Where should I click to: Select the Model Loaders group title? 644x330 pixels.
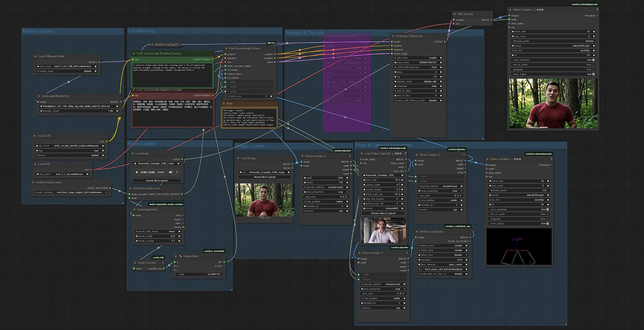[38, 31]
